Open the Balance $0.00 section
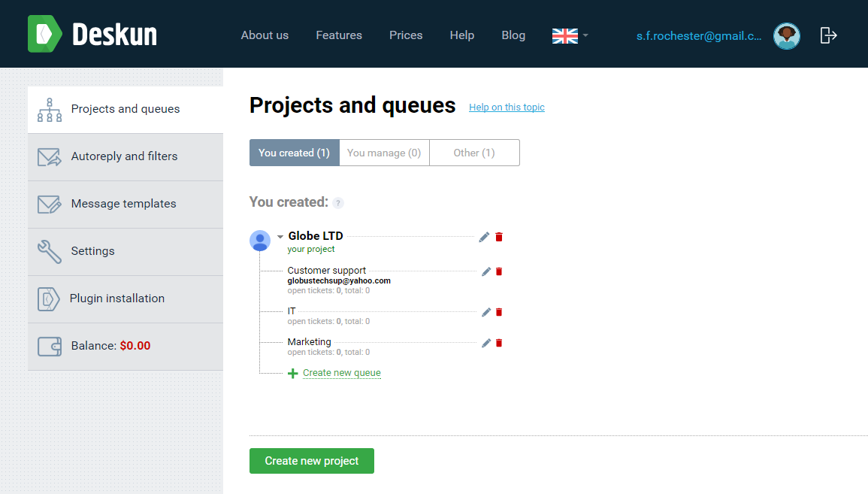The height and width of the screenshot is (494, 868). pos(126,346)
